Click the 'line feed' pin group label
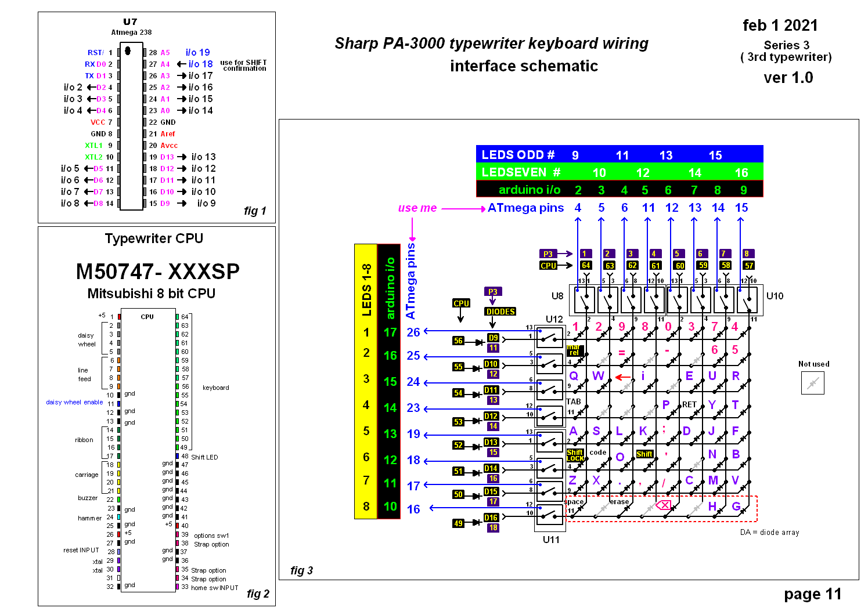This screenshot has width=868, height=615. [x=84, y=374]
